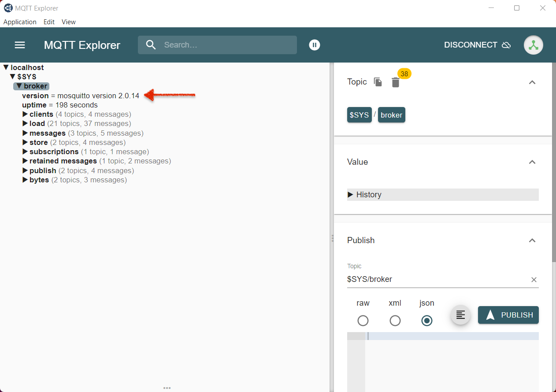Click the right panel vertical scrollbar
The width and height of the screenshot is (556, 392).
pyautogui.click(x=554, y=163)
